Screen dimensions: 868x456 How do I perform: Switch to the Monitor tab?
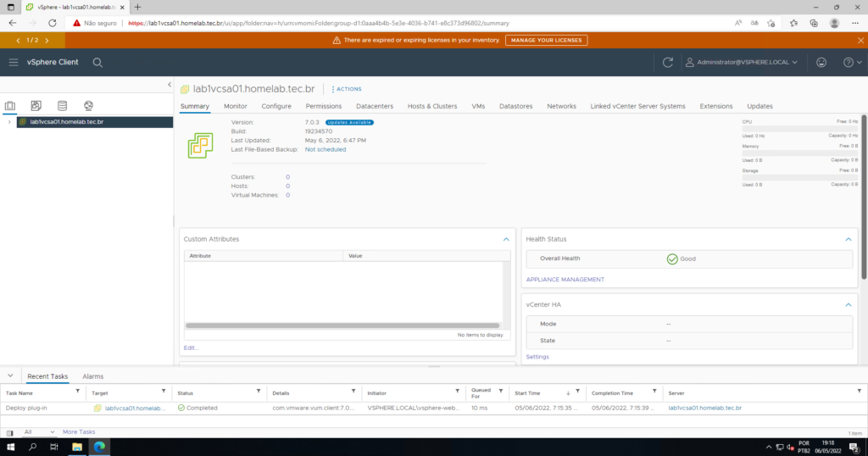236,106
